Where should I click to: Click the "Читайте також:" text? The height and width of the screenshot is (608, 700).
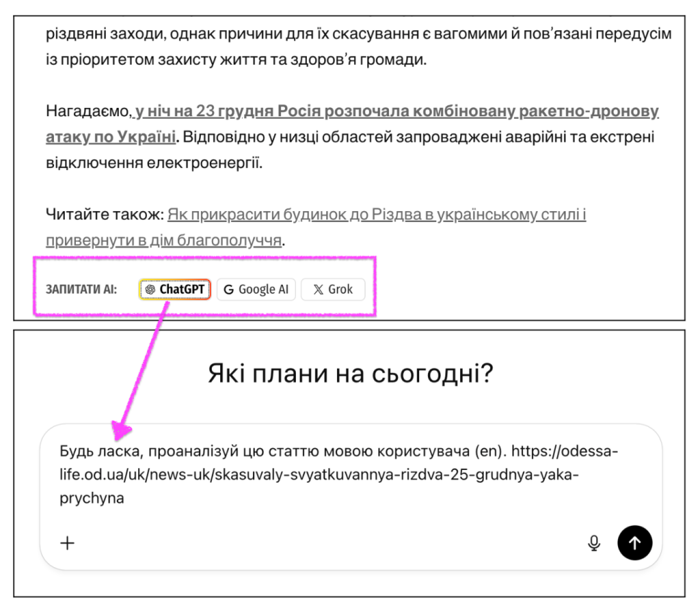[x=105, y=215]
